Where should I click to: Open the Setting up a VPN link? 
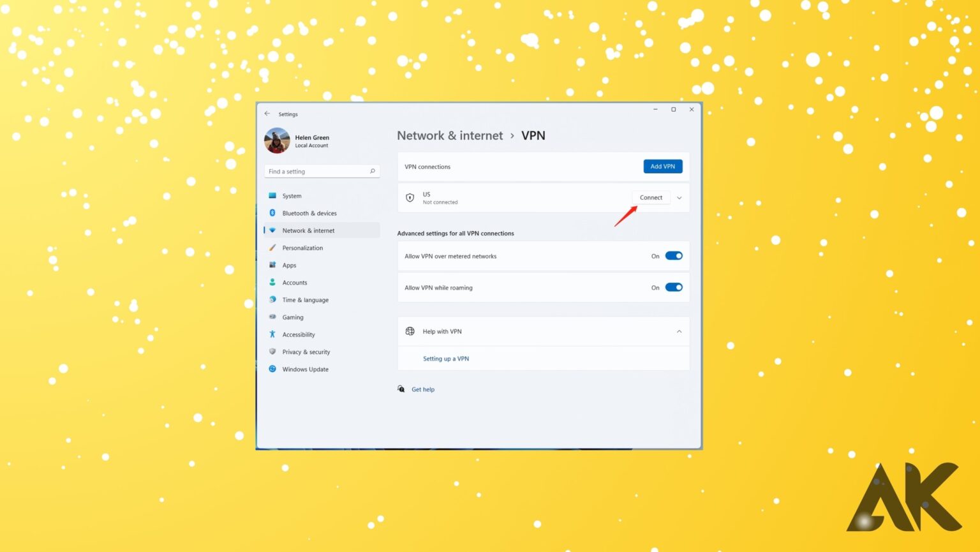coord(446,358)
